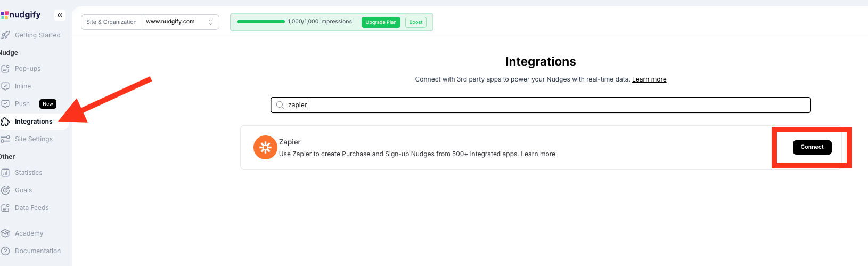Open Site Settings

(34, 139)
